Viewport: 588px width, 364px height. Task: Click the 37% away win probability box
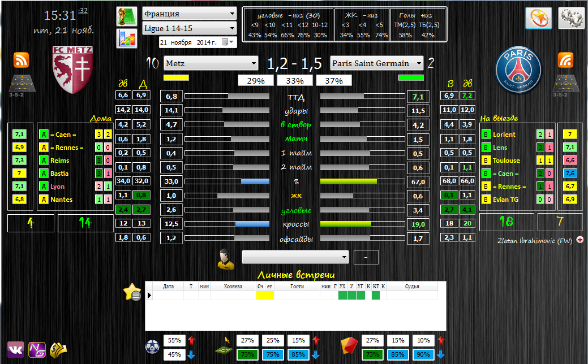tap(334, 81)
